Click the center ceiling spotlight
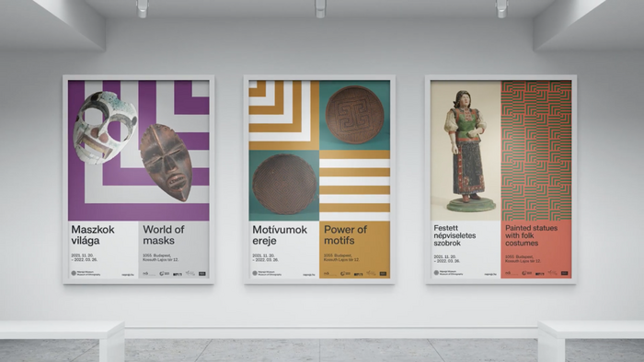Screen dimensions: 644x362 pos(320,8)
